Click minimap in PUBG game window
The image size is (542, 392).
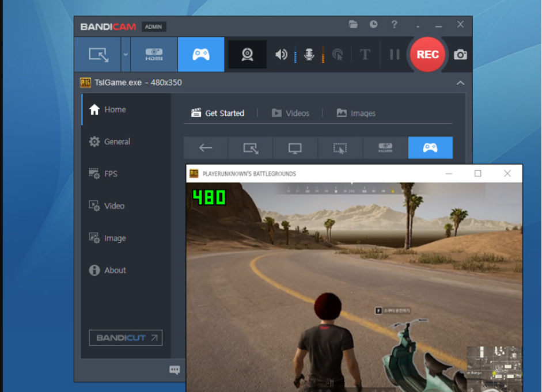coord(494,369)
